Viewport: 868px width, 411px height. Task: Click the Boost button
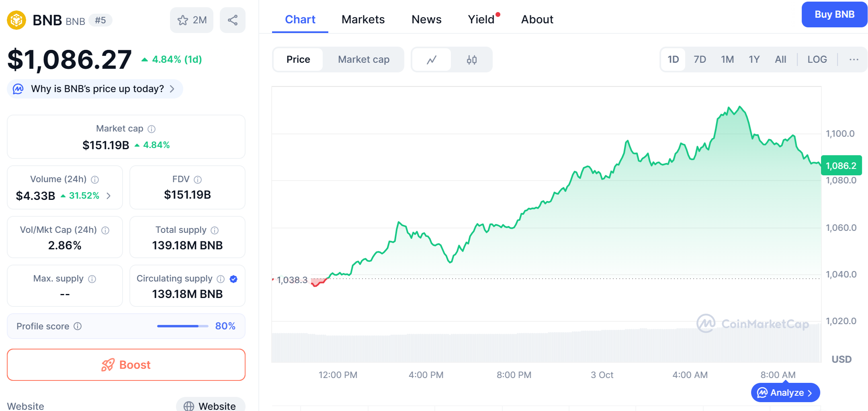(126, 365)
